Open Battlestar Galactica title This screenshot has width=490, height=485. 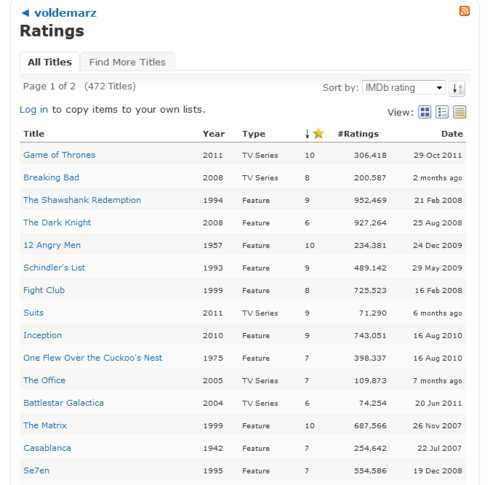63,403
